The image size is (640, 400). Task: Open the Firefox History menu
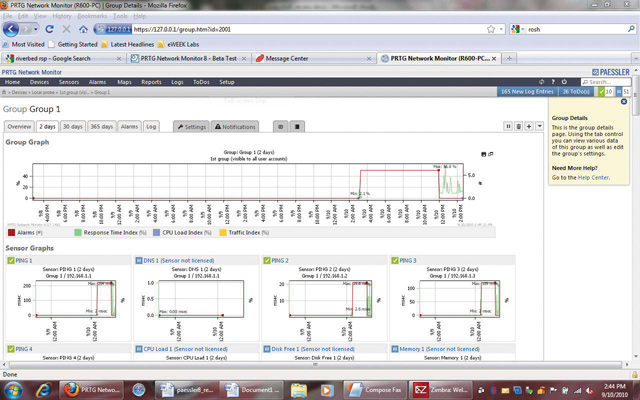(x=62, y=16)
